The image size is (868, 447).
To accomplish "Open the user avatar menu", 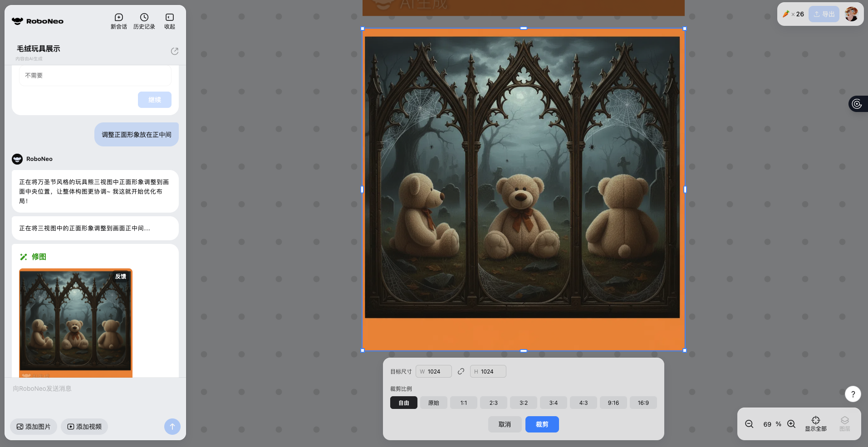I will (x=851, y=14).
